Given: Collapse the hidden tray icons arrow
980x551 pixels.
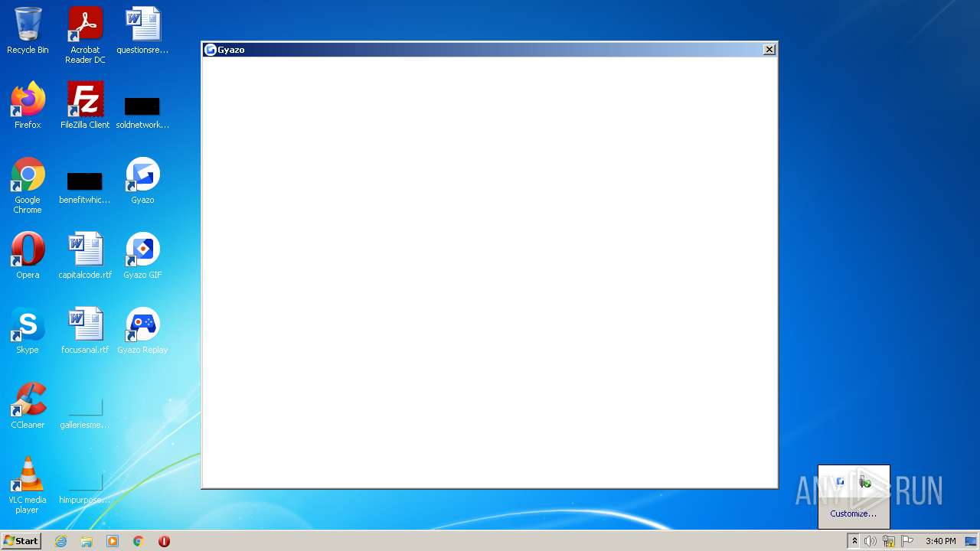Looking at the screenshot, I should point(854,541).
